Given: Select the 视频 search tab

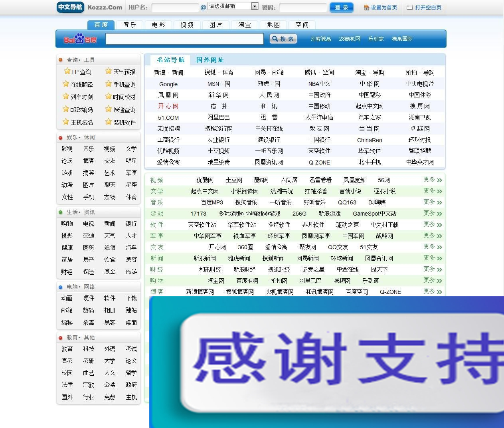Looking at the screenshot, I should coord(187,25).
